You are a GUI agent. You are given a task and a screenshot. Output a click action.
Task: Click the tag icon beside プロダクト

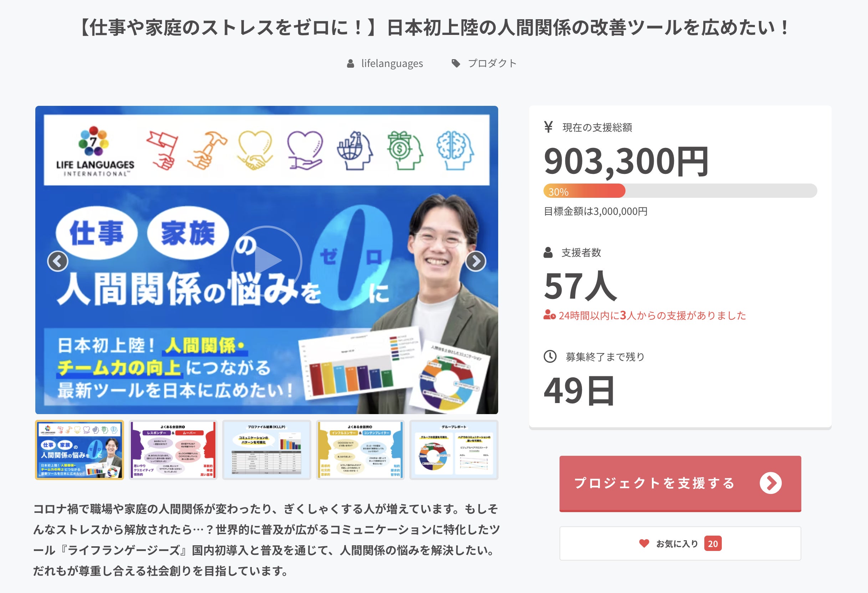coord(456,63)
